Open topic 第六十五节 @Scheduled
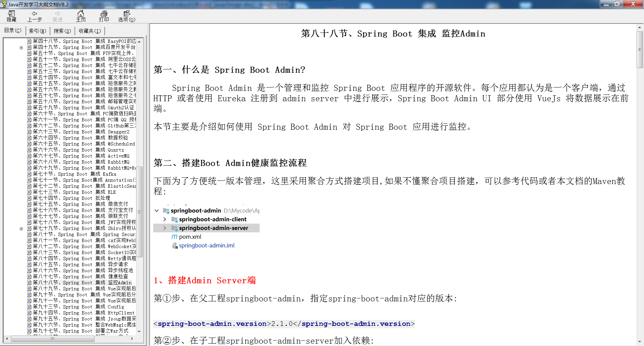This screenshot has width=644, height=346. point(84,144)
